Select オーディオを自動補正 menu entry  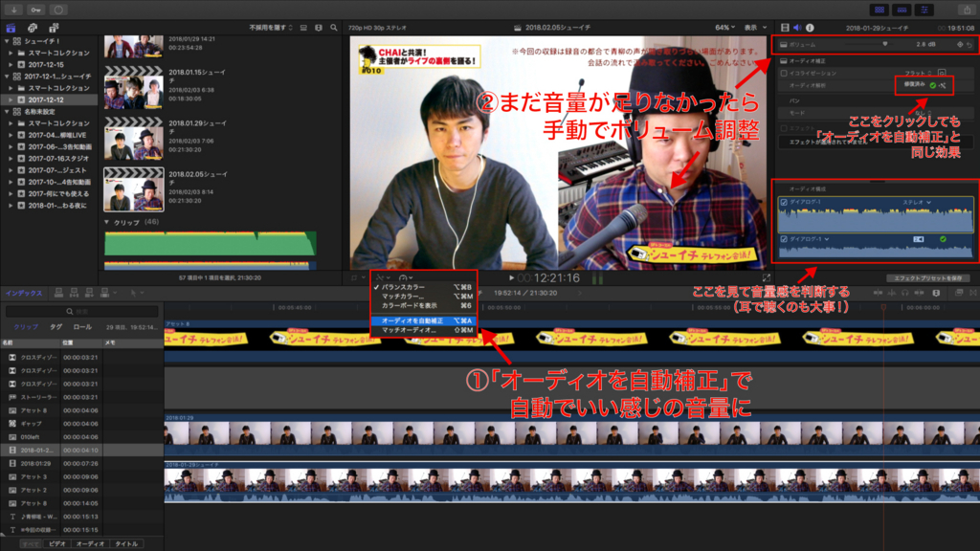coord(424,321)
